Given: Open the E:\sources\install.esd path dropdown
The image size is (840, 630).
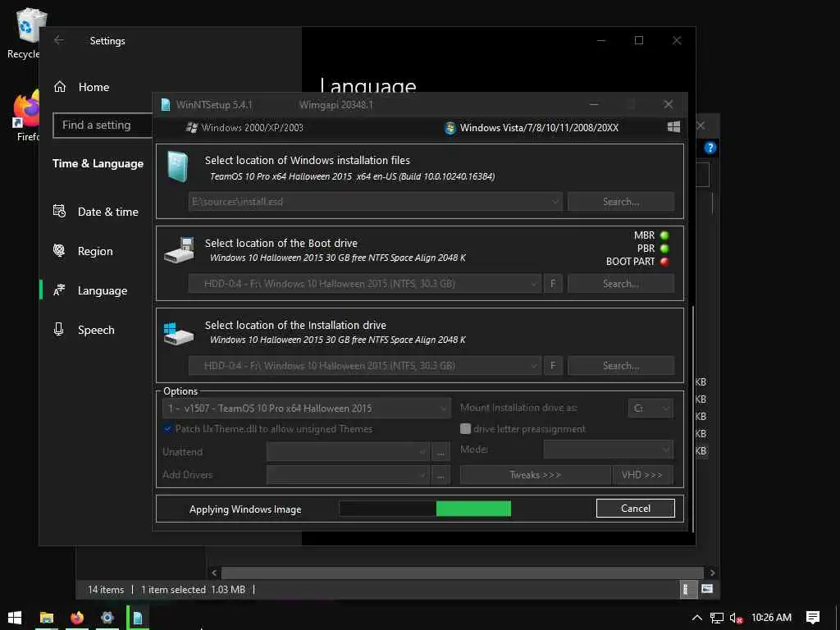Looking at the screenshot, I should click(376, 202).
